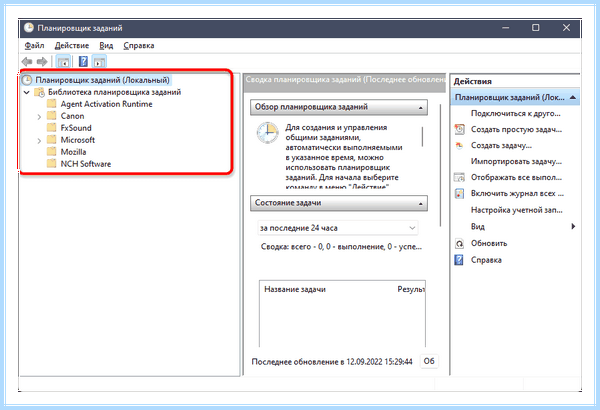Viewport: 600px width, 410px height.
Task: Click the Создать простую задачу icon
Action: pos(459,129)
